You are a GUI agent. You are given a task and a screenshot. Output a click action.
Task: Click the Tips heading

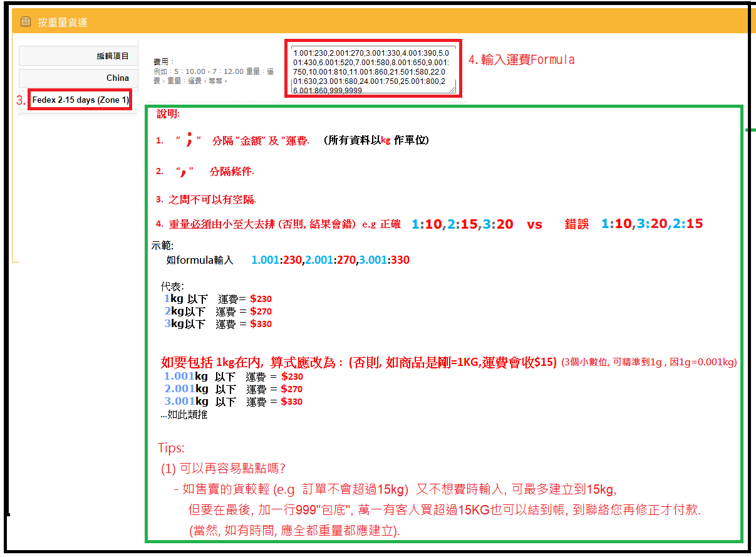click(171, 448)
